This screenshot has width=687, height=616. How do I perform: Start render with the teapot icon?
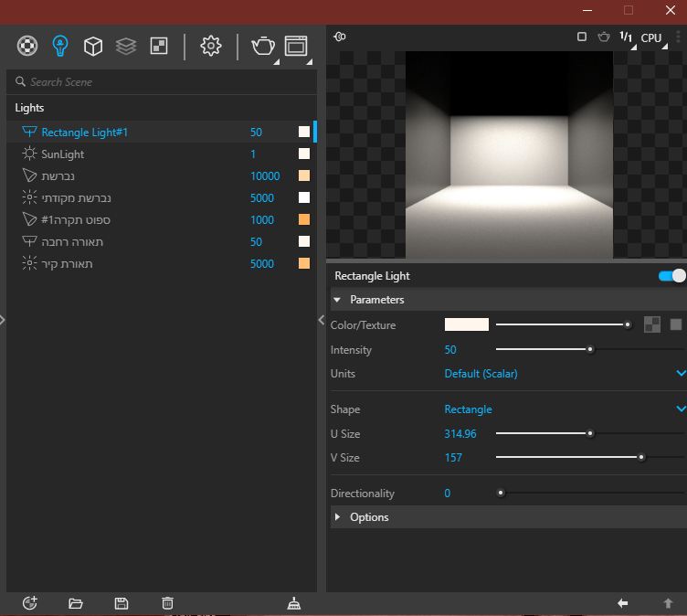point(262,45)
